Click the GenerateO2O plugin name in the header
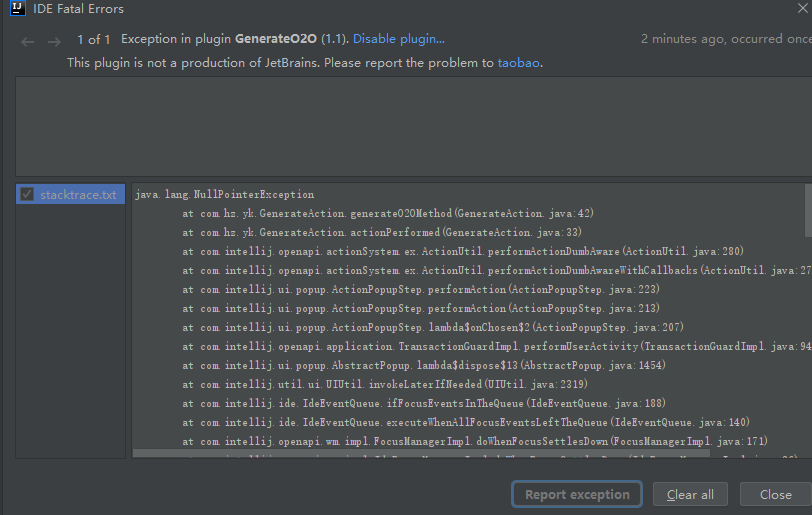The height and width of the screenshot is (515, 812). [276, 39]
